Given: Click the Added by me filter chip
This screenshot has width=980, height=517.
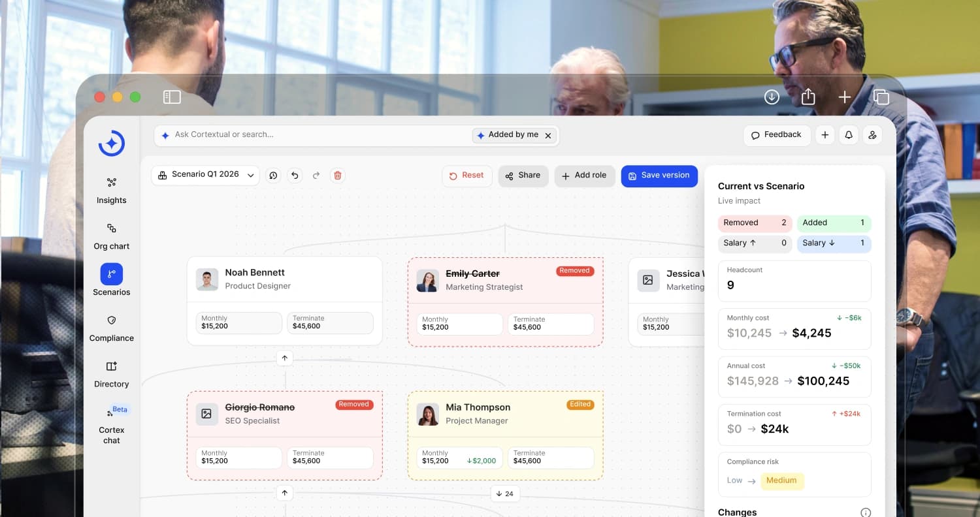Looking at the screenshot, I should click(515, 135).
